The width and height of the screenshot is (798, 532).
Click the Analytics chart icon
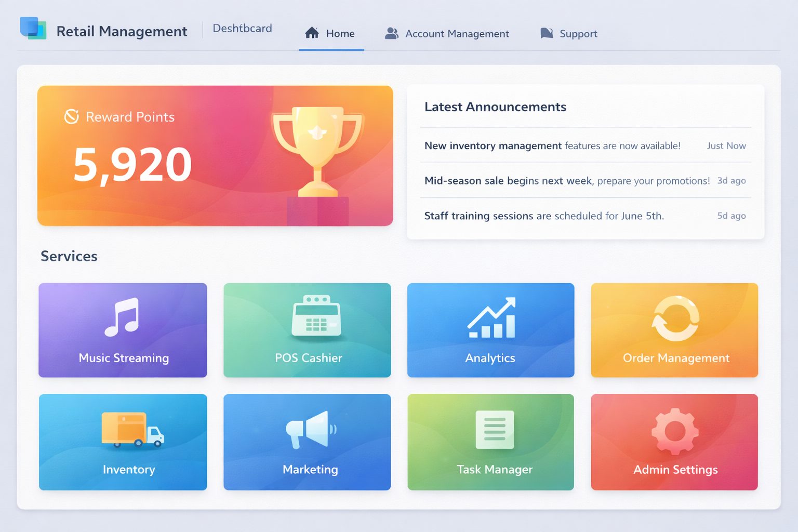click(x=491, y=318)
